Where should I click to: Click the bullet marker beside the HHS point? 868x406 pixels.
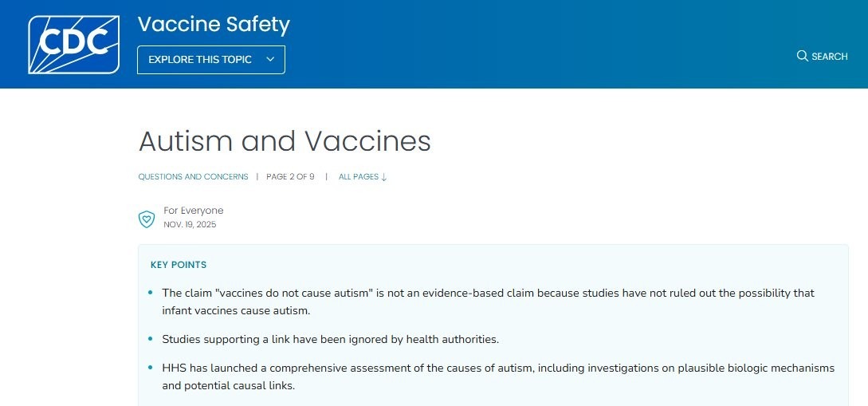tap(151, 368)
